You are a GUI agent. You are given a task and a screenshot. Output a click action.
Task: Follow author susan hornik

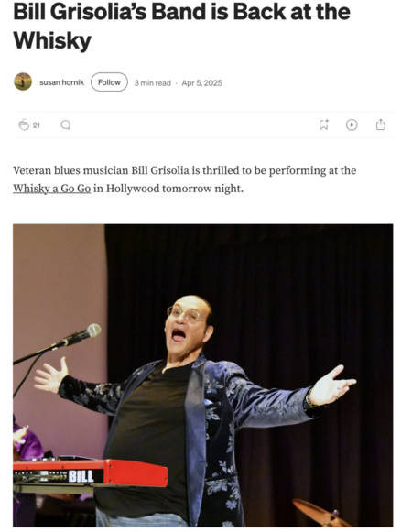point(109,82)
